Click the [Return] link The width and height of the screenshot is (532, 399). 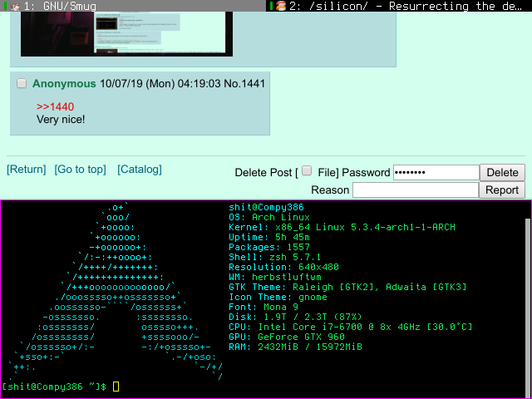point(27,170)
